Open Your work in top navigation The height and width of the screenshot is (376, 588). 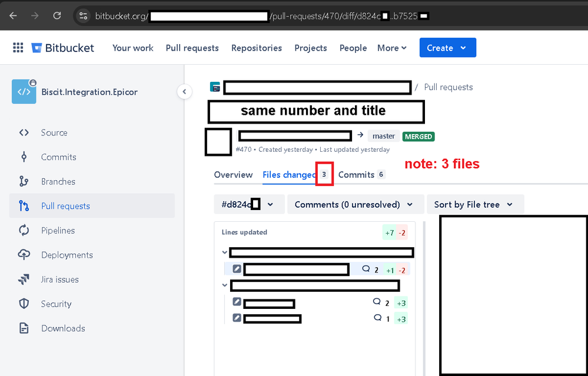(133, 48)
